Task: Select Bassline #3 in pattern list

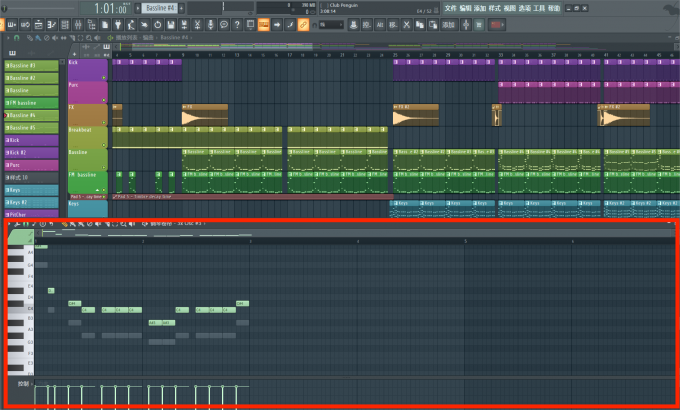Action: [x=31, y=66]
